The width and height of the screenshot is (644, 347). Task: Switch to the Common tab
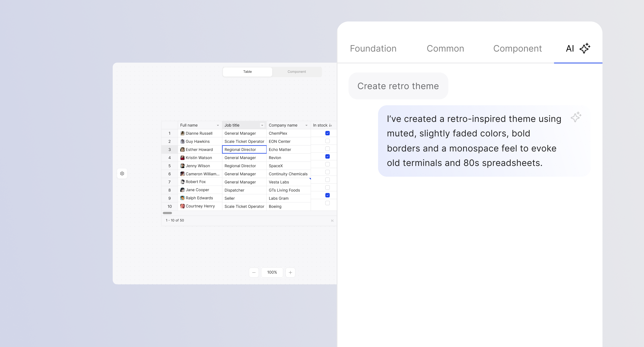(445, 49)
